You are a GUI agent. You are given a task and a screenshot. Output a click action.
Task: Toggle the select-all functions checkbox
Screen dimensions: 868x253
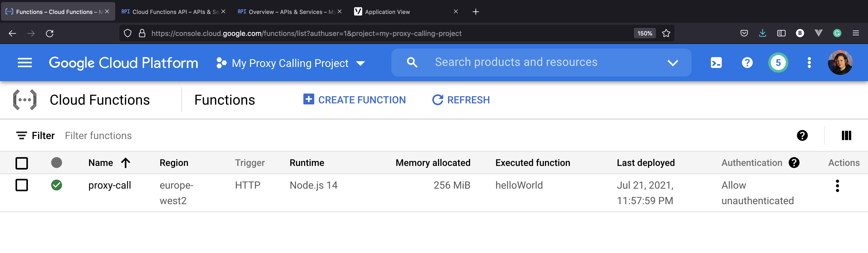pyautogui.click(x=22, y=163)
